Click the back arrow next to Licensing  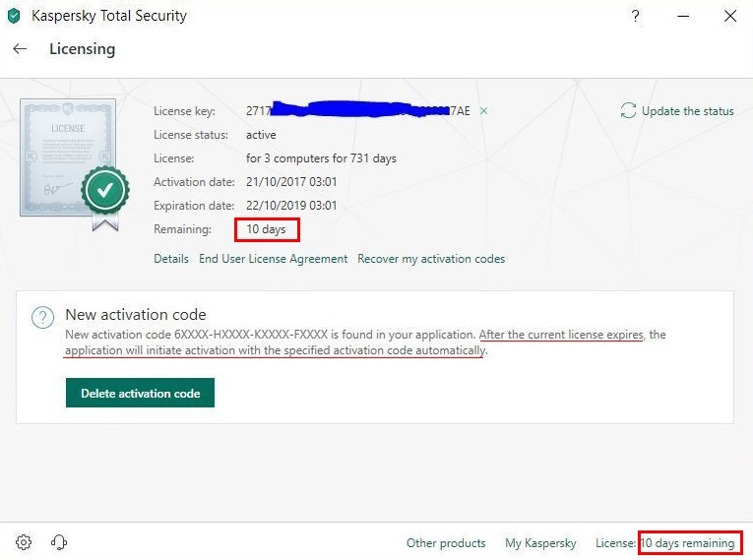(x=20, y=49)
